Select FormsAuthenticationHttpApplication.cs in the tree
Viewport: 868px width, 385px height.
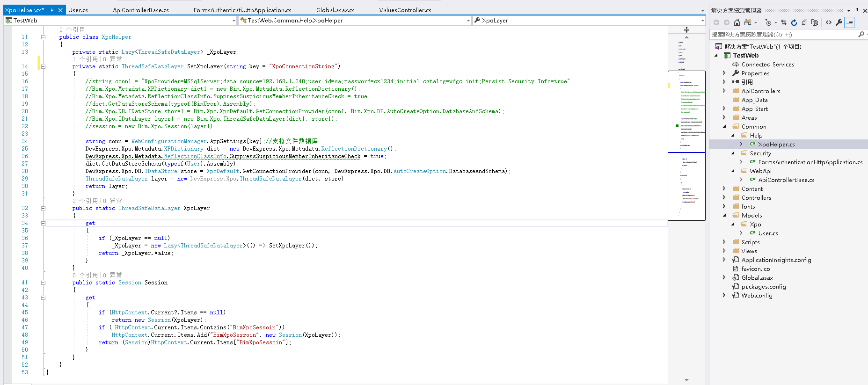coord(810,162)
